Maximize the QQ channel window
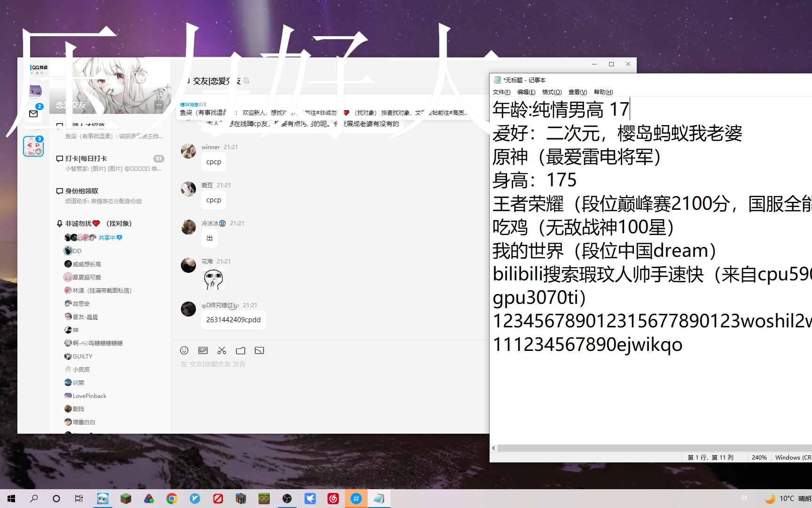The image size is (812, 508). coord(611,64)
